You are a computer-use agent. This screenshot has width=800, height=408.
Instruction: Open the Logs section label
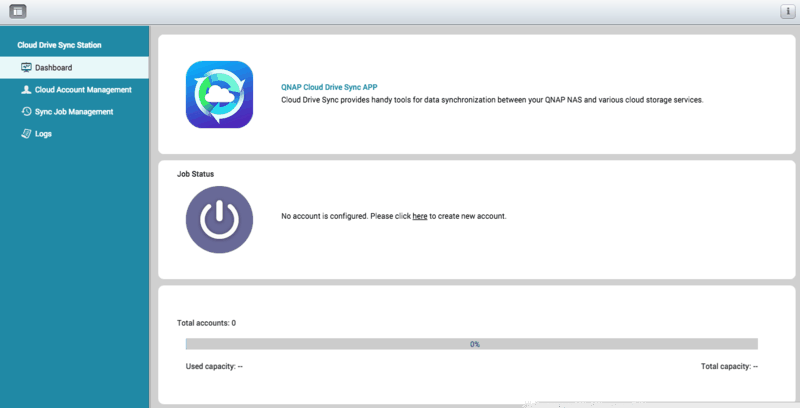click(x=43, y=133)
